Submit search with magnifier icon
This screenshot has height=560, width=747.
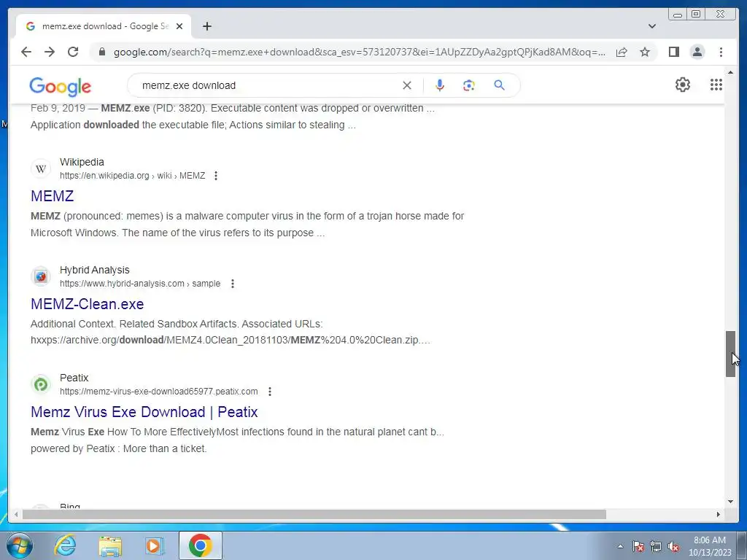499,85
